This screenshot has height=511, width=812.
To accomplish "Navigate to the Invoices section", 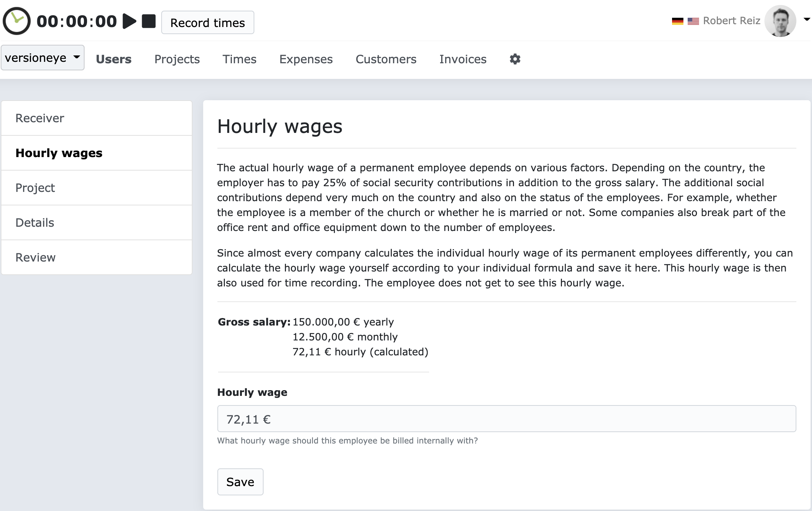I will coord(463,59).
